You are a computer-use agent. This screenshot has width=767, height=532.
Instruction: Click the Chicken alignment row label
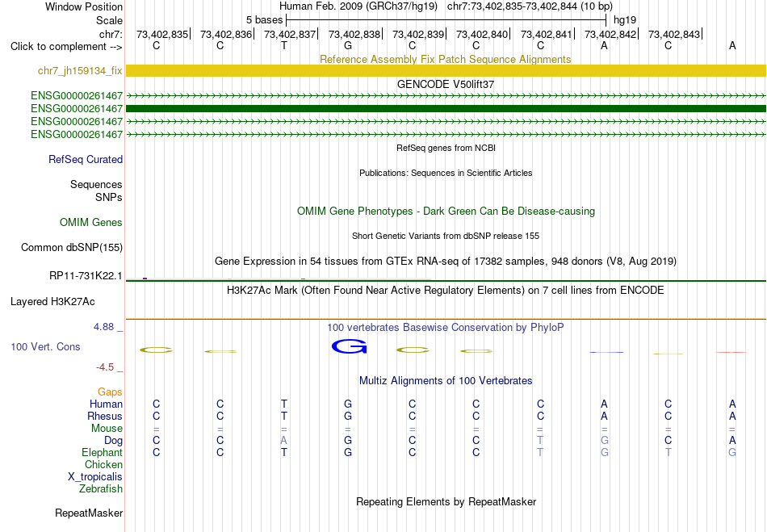[x=103, y=464]
